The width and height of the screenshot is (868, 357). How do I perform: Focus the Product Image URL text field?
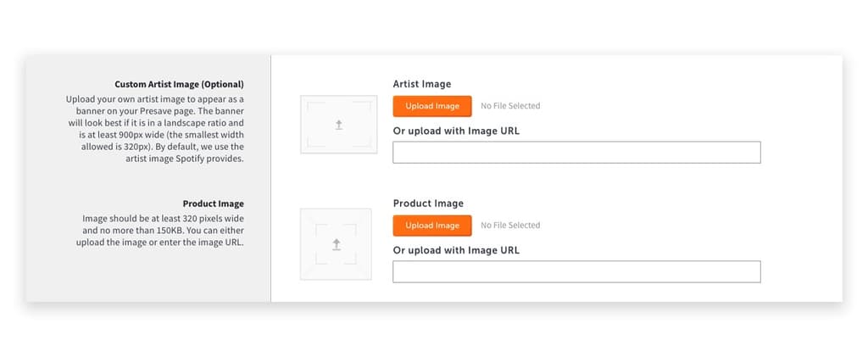(576, 271)
